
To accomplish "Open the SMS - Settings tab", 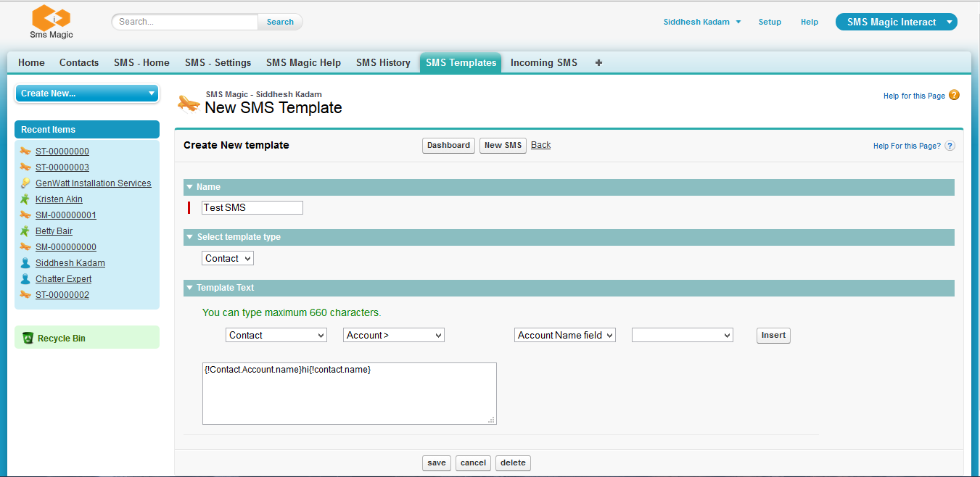I will click(218, 63).
